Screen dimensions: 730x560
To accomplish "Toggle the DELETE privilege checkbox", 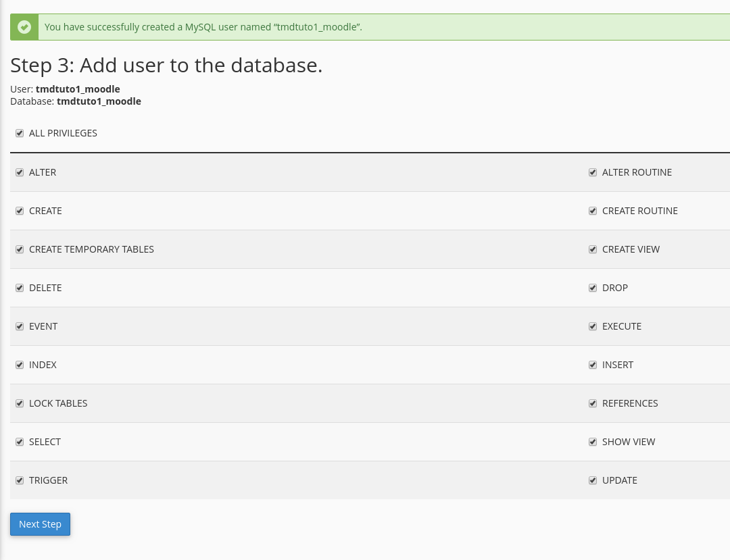I will pos(20,288).
